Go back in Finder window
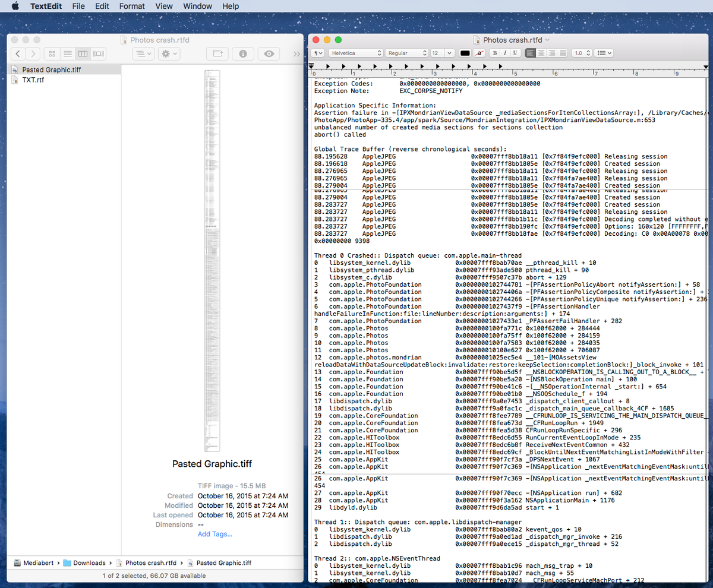Screen dimensions: 713x588 tap(18, 53)
